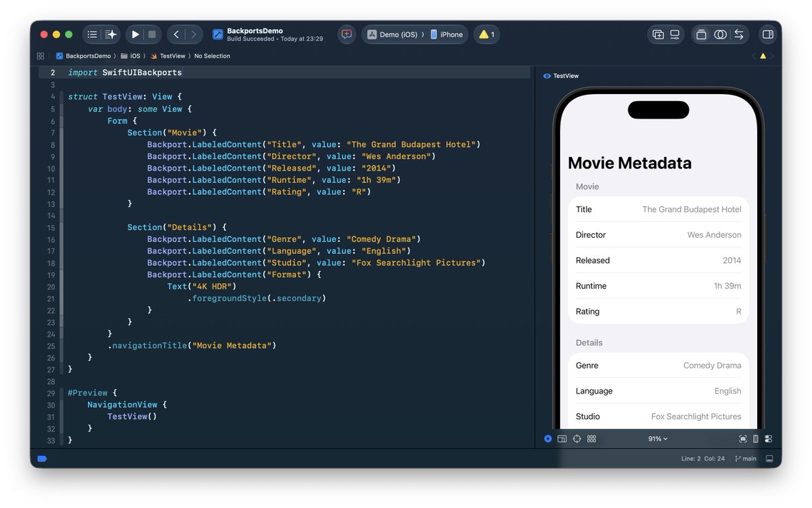Select TestView breadcrumb in jump bar
The width and height of the screenshot is (812, 508).
[x=168, y=56]
